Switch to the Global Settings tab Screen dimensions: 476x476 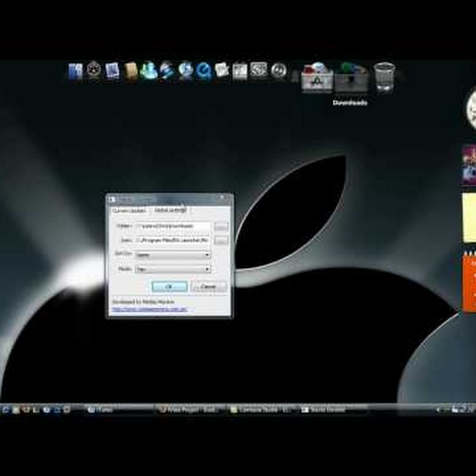[x=170, y=210]
